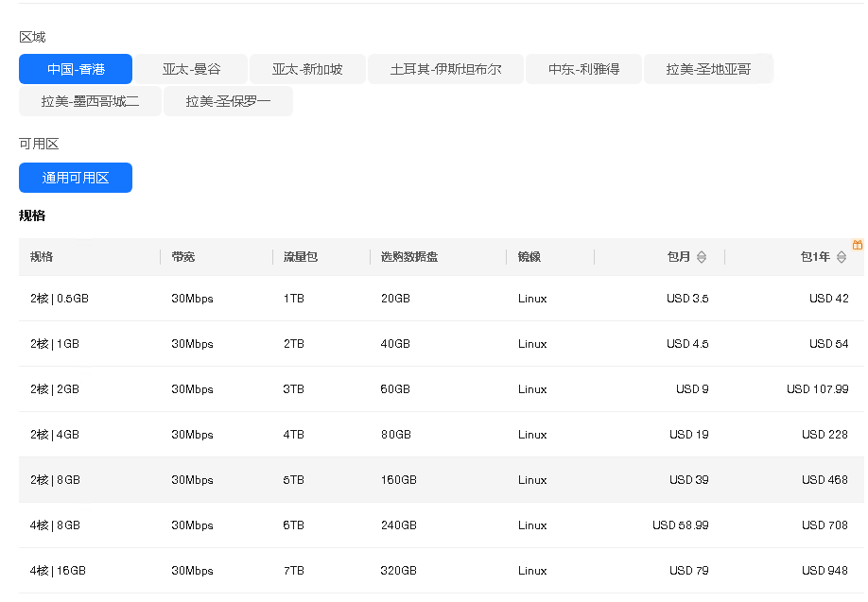This screenshot has height=602, width=868.
Task: Pick the 4核 | 16GB plan row
Action: 442,571
